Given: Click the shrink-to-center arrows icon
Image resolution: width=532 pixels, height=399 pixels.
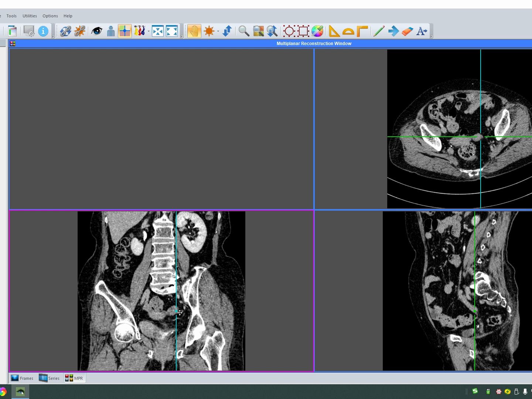Looking at the screenshot, I should point(158,31).
